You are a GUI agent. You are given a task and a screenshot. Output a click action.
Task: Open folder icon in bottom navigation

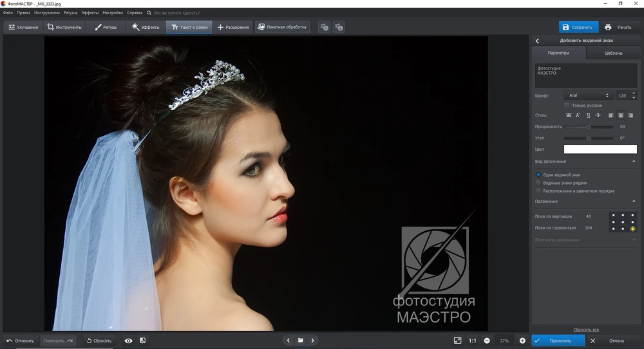(x=300, y=341)
